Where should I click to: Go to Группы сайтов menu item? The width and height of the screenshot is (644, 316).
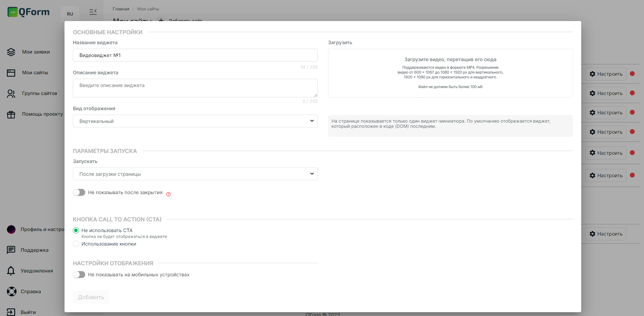coord(40,93)
